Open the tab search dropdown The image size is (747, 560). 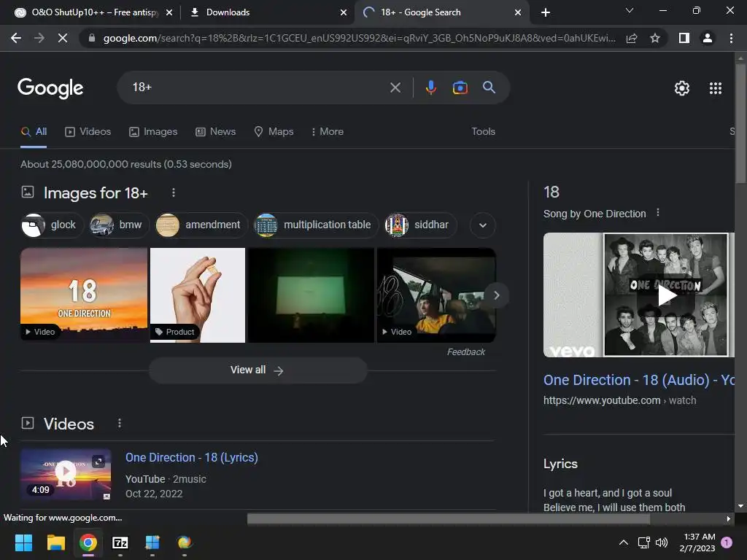630,10
